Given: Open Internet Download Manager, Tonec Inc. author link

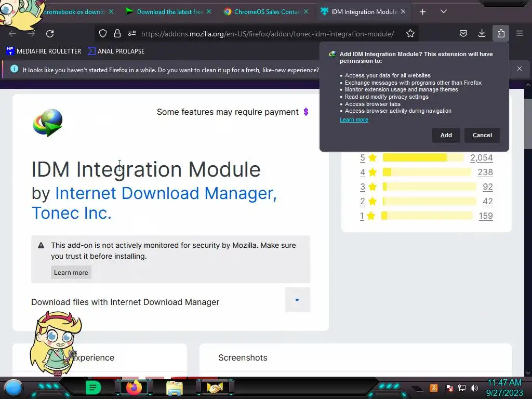Looking at the screenshot, I should [154, 203].
